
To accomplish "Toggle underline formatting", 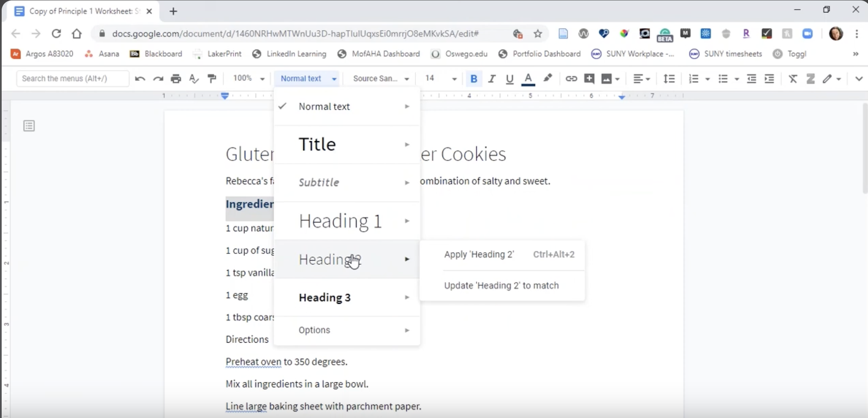I will (x=509, y=79).
